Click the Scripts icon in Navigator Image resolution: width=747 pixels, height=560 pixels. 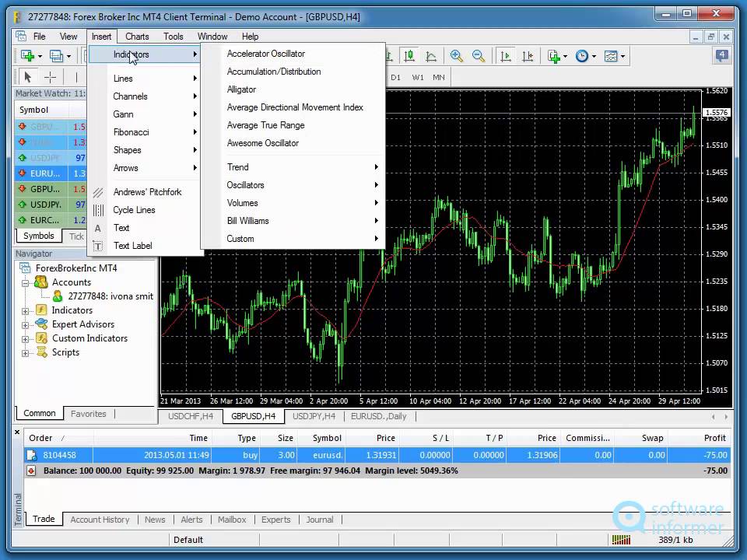pyautogui.click(x=42, y=352)
